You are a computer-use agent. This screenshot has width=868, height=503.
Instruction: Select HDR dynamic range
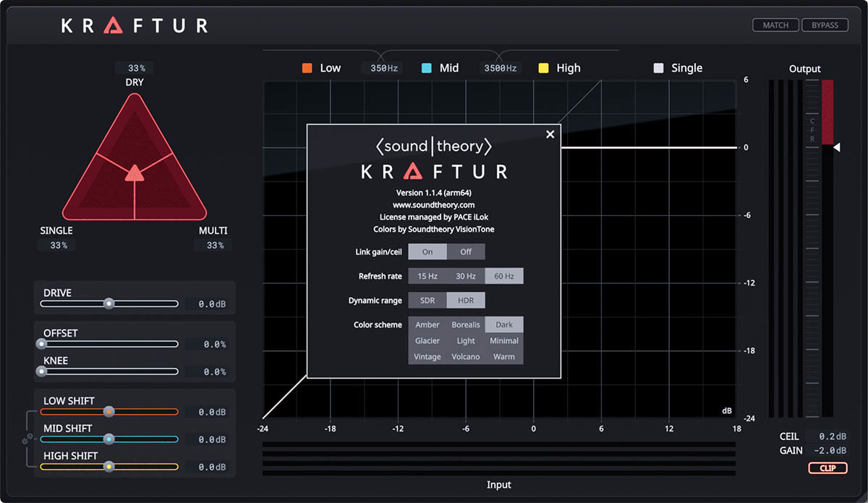click(x=466, y=300)
